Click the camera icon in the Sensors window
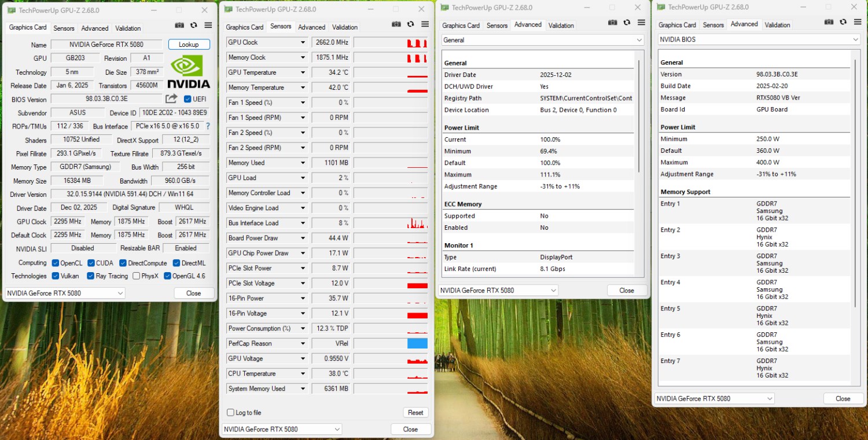The width and height of the screenshot is (868, 440). pos(396,24)
